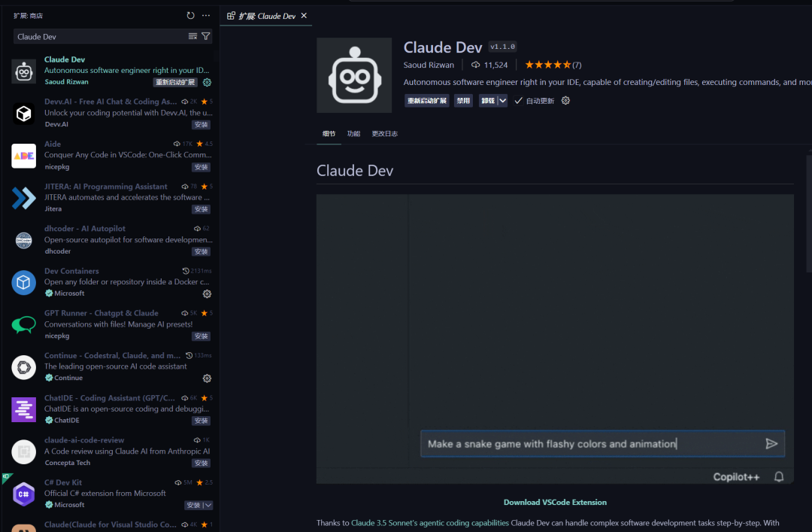This screenshot has height=532, width=812.
Task: Clear extension search results icon
Action: point(192,36)
